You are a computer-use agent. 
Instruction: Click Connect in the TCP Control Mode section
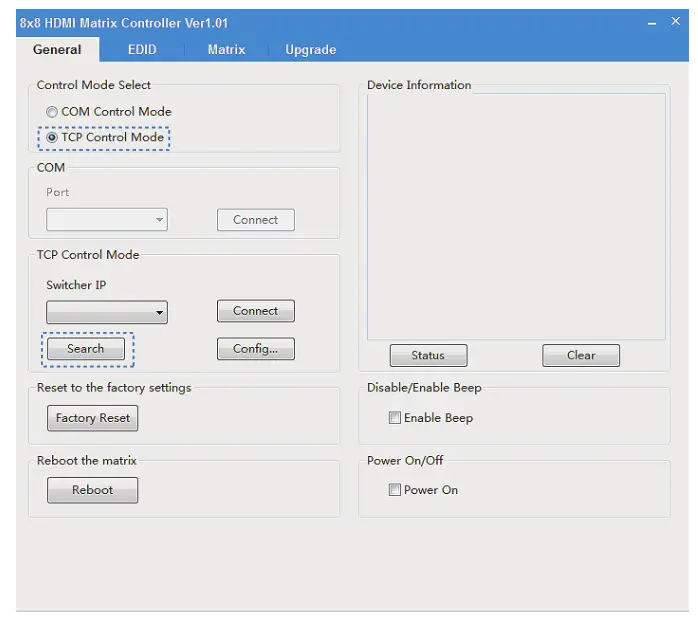(x=255, y=311)
